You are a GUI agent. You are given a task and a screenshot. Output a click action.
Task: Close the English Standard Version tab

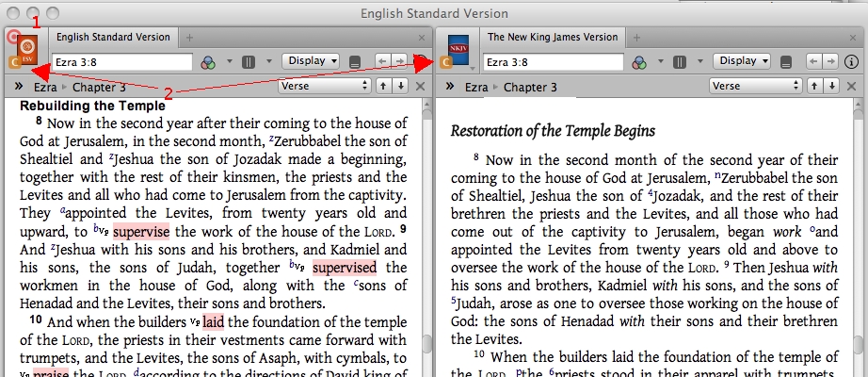pyautogui.click(x=422, y=39)
